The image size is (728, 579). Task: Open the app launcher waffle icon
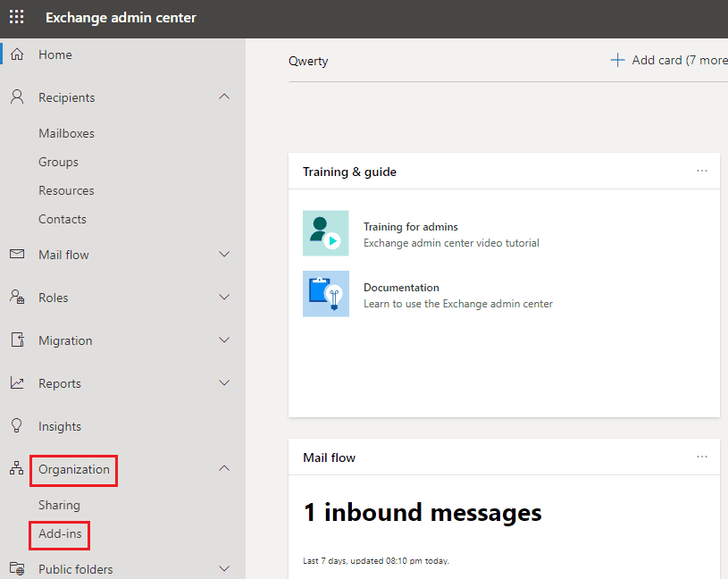pyautogui.click(x=17, y=18)
